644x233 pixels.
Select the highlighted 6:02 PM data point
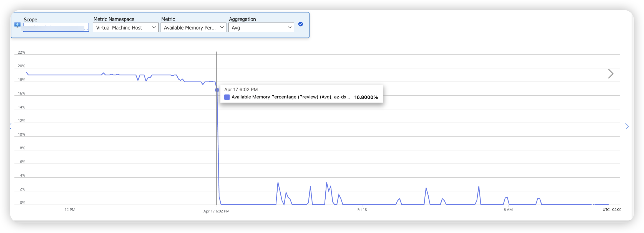[x=217, y=90]
